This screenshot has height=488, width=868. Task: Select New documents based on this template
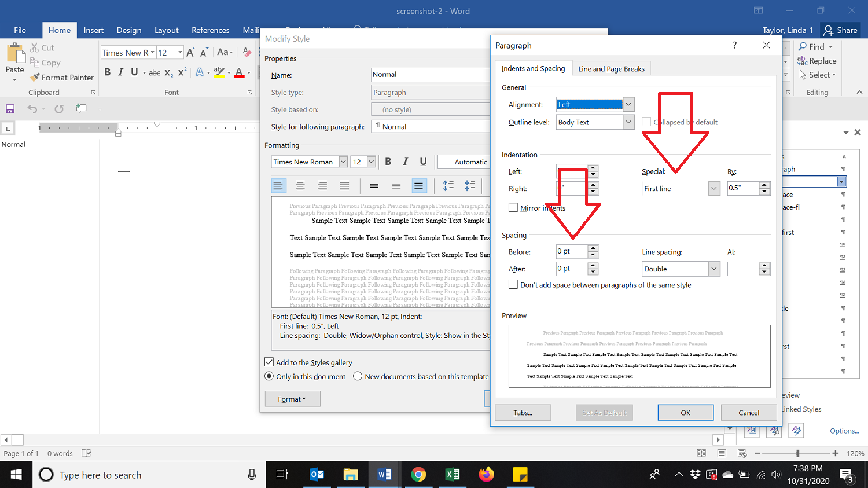(x=358, y=376)
